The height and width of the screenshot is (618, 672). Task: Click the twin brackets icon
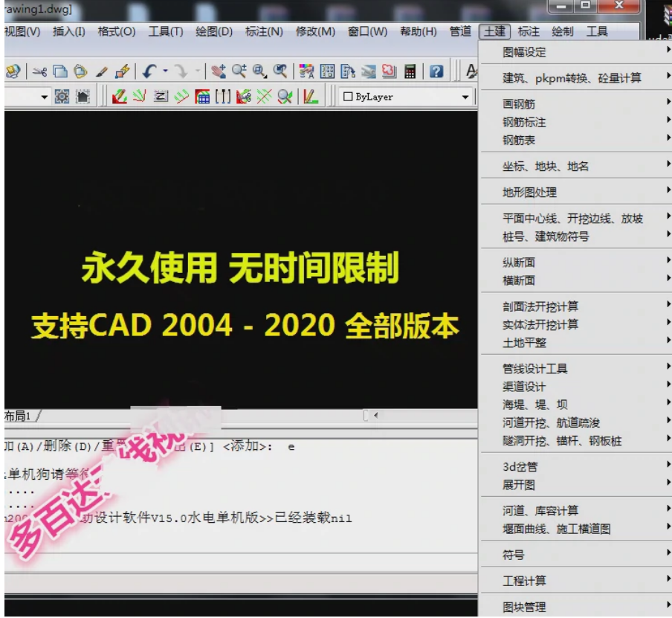[223, 97]
